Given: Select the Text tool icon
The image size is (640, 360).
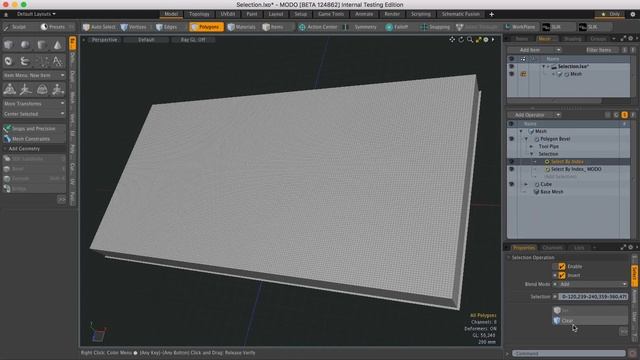Looking at the screenshot, I should [x=58, y=61].
